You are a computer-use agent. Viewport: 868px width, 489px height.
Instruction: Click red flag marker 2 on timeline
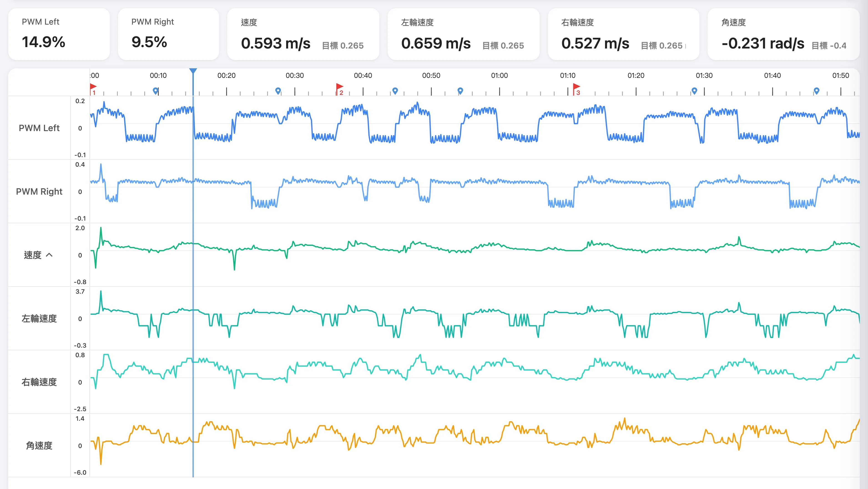(x=340, y=89)
